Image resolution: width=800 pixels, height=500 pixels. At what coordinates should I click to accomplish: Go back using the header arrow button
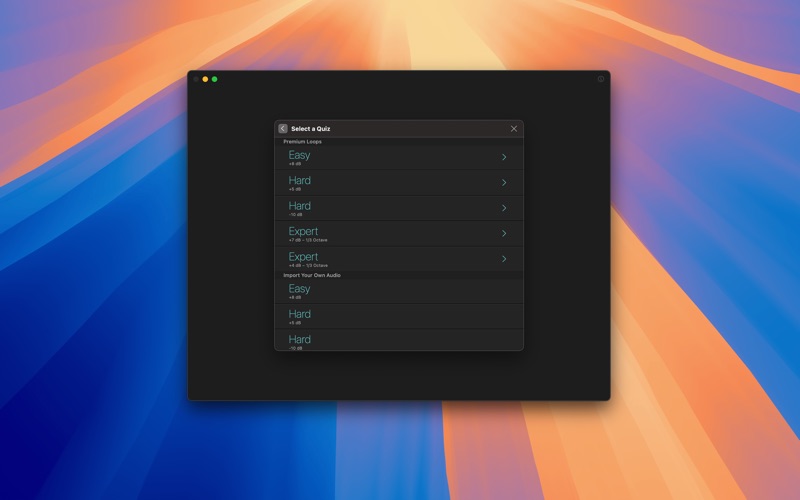[283, 129]
